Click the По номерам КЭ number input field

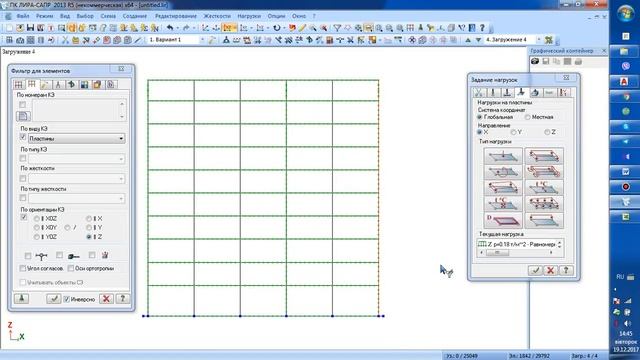(79, 110)
